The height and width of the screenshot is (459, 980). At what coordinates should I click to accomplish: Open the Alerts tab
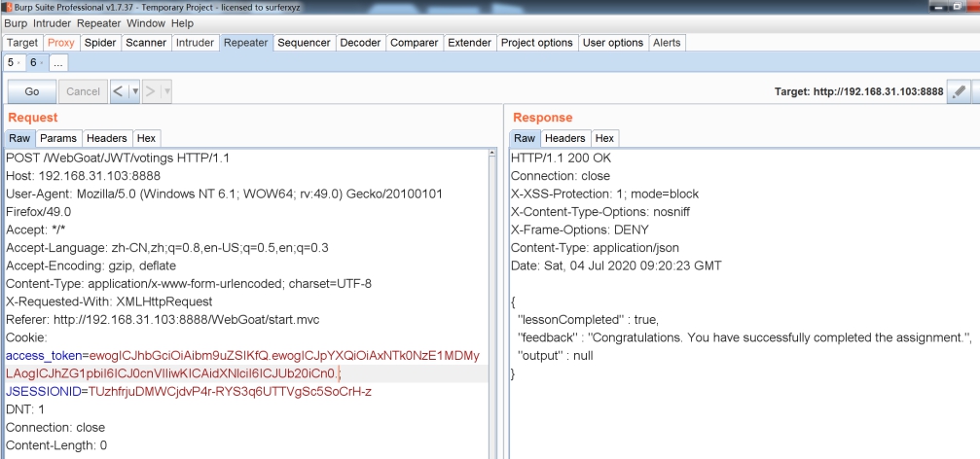pos(667,43)
